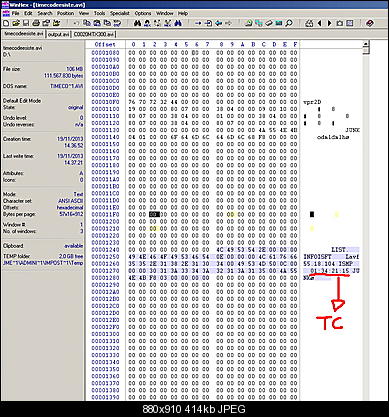Click the black left triangle navigation icon
The image size is (389, 417).
[319, 23]
